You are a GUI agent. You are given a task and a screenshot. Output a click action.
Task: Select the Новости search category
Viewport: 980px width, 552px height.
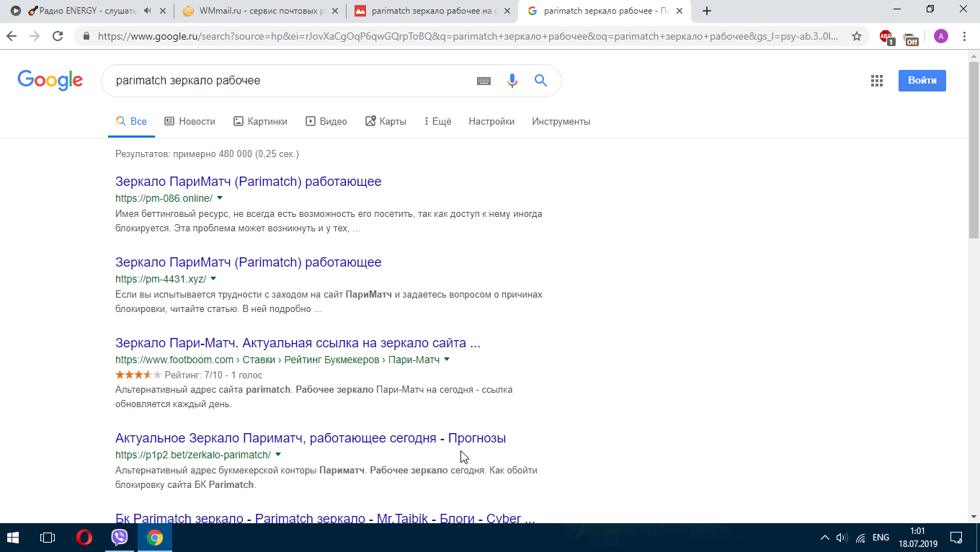(x=190, y=122)
